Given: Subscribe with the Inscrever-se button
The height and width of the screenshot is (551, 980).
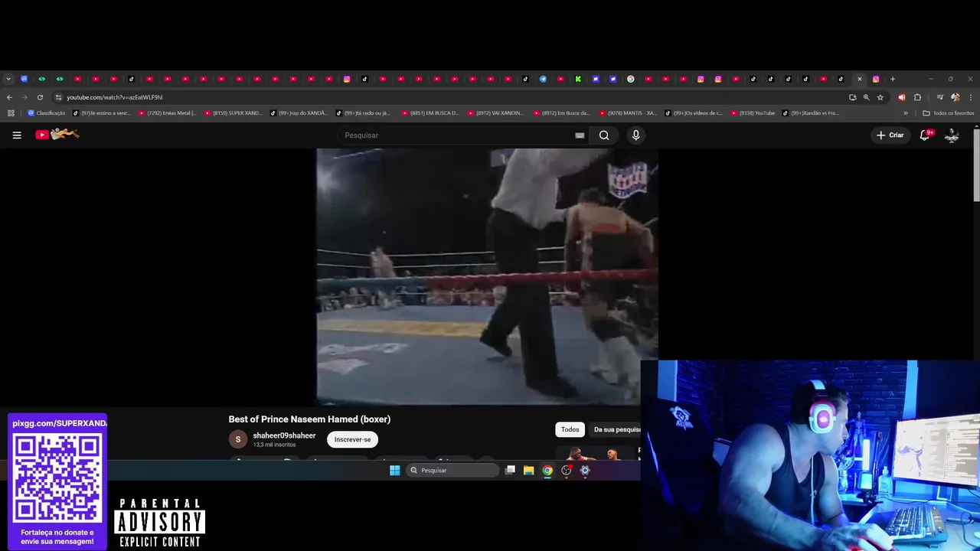Looking at the screenshot, I should click(352, 439).
